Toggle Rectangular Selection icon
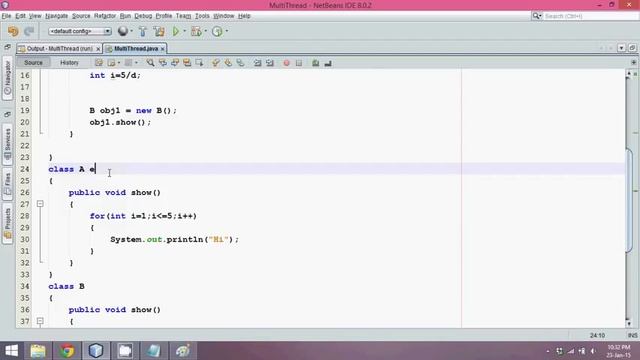 199,63
